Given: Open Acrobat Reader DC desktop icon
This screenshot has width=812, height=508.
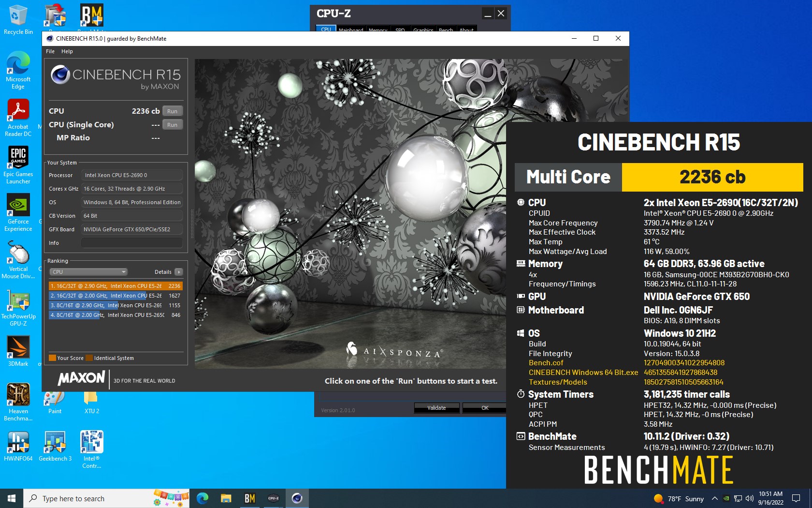Looking at the screenshot, I should [18, 118].
